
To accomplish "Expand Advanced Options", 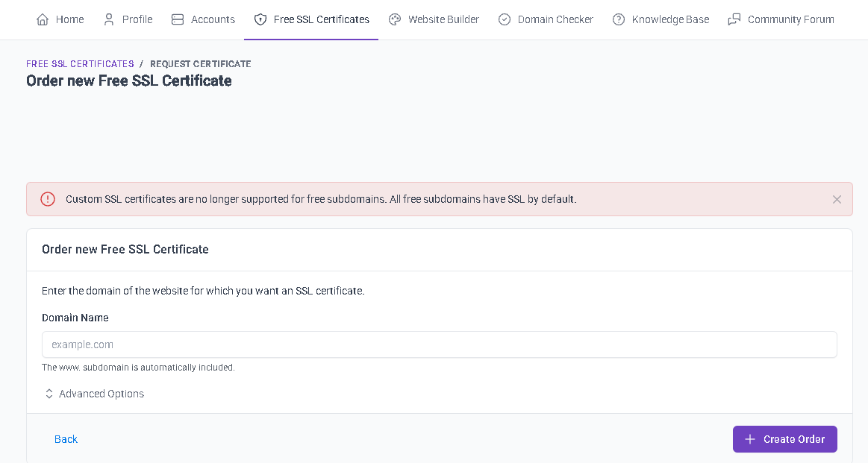I will 93,394.
